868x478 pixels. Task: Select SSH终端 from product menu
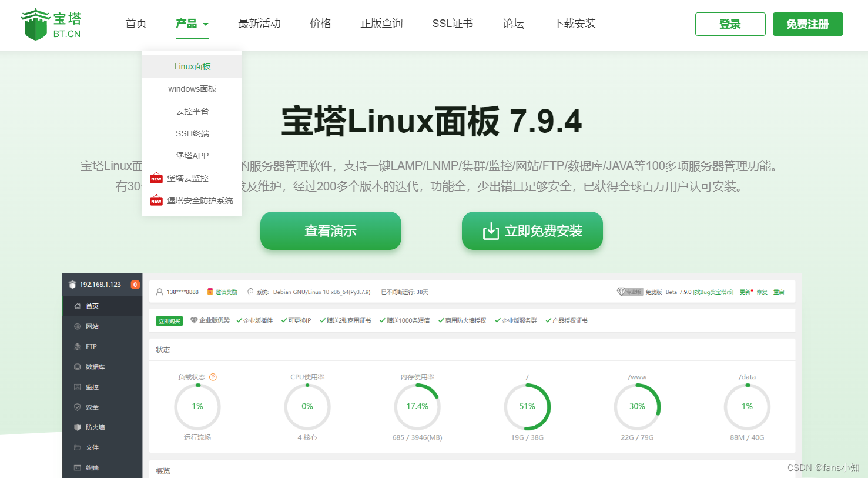[192, 133]
